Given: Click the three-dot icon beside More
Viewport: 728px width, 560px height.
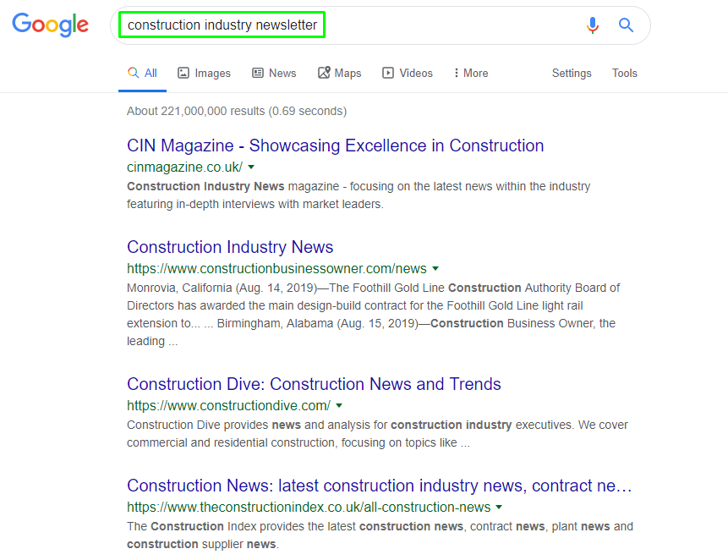Looking at the screenshot, I should (457, 73).
